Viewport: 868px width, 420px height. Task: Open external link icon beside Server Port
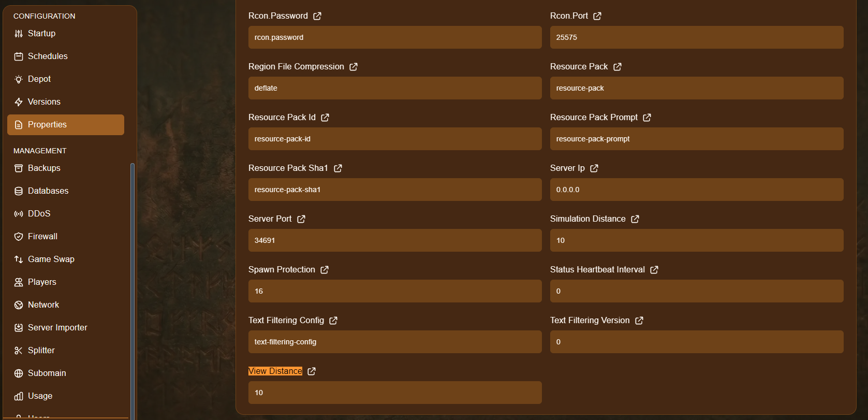pyautogui.click(x=301, y=219)
